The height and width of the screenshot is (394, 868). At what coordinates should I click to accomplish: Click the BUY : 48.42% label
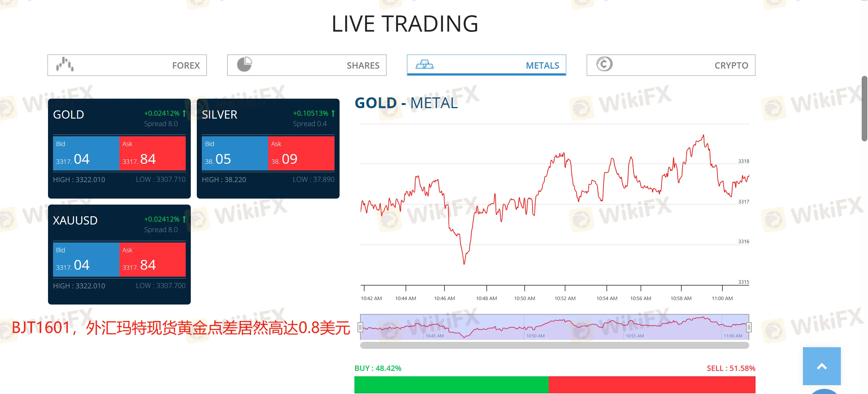(378, 368)
